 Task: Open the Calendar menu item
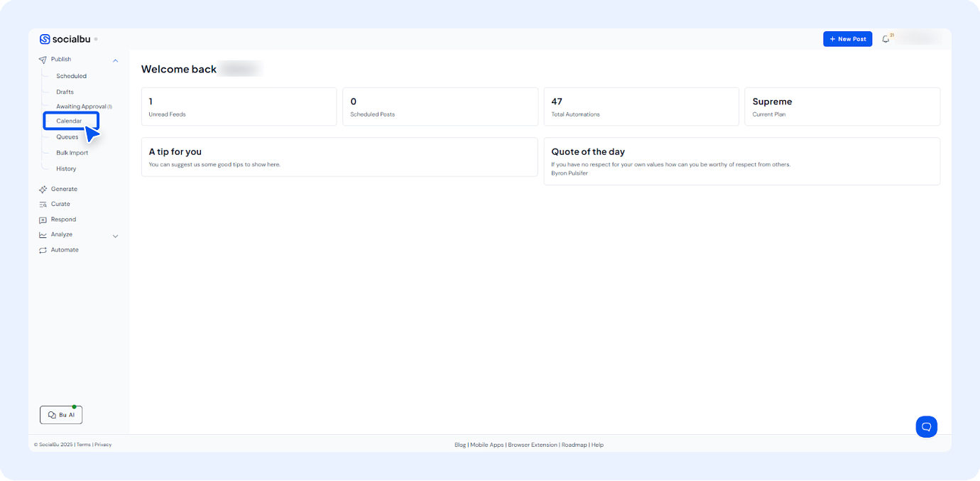tap(69, 121)
